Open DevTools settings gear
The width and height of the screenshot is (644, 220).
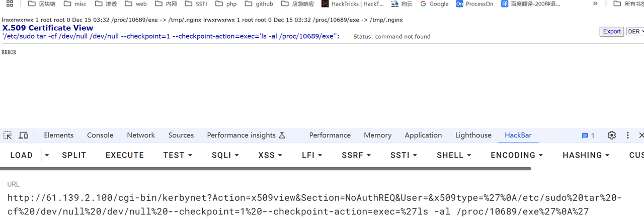pos(612,135)
